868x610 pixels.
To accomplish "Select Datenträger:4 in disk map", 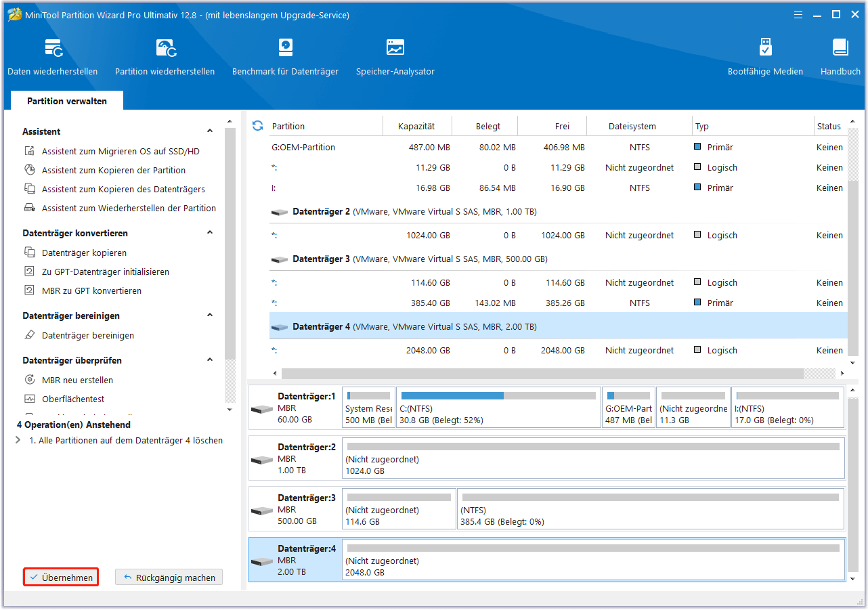I will tap(295, 560).
